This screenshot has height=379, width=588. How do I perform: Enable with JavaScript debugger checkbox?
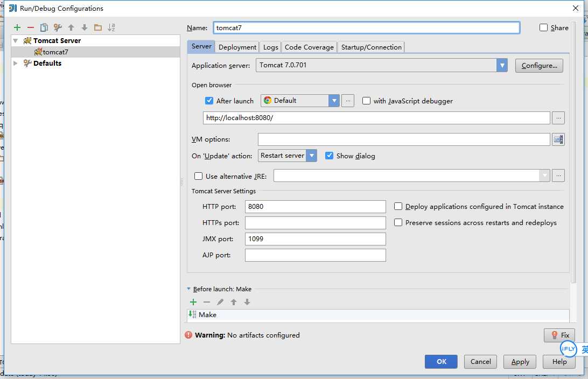366,101
